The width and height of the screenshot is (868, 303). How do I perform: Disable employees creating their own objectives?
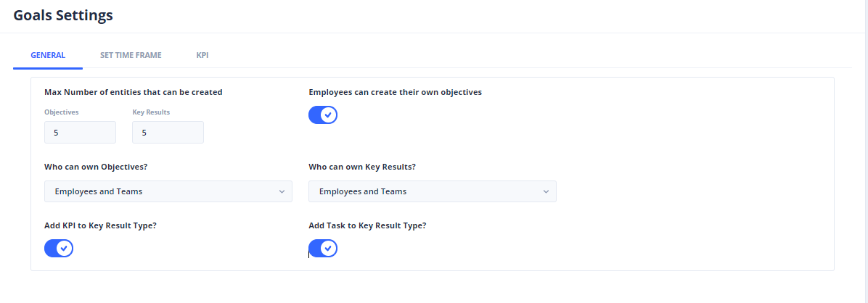click(x=323, y=115)
